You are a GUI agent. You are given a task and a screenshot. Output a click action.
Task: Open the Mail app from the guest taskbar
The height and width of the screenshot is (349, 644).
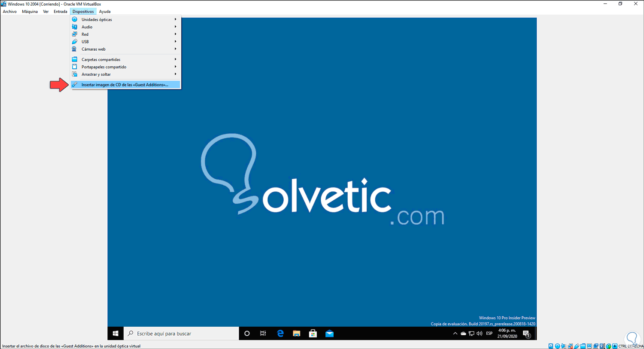(x=329, y=333)
